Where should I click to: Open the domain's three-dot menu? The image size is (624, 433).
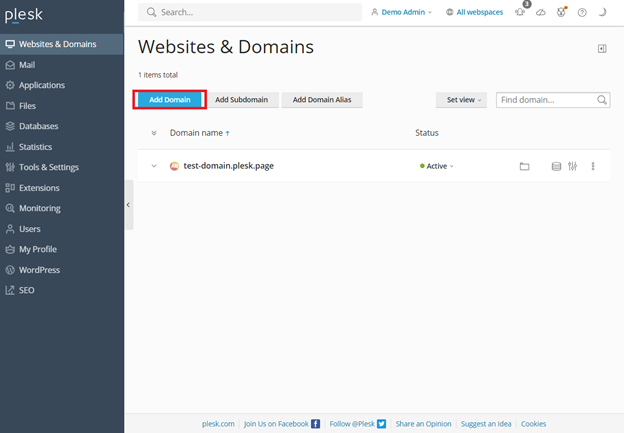click(593, 166)
